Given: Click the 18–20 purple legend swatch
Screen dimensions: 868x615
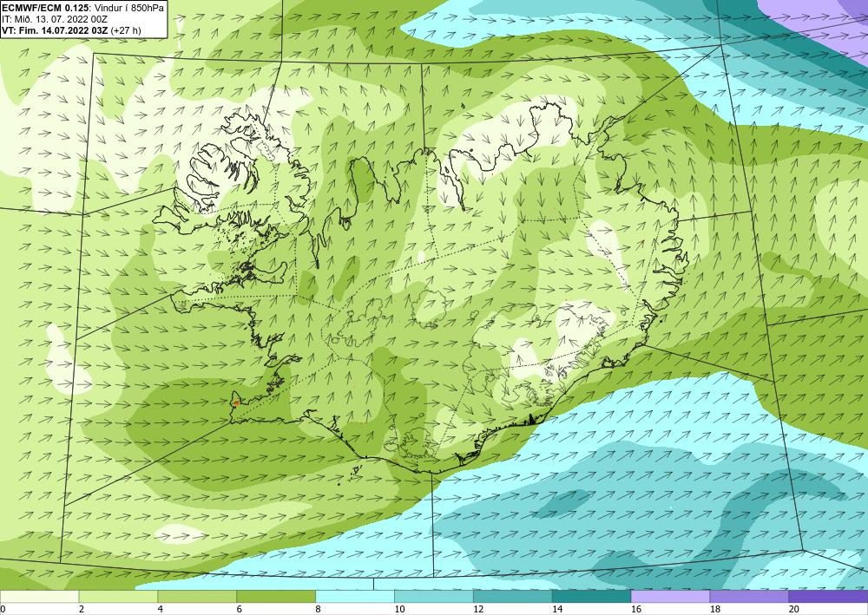Looking at the screenshot, I should coord(749,597).
